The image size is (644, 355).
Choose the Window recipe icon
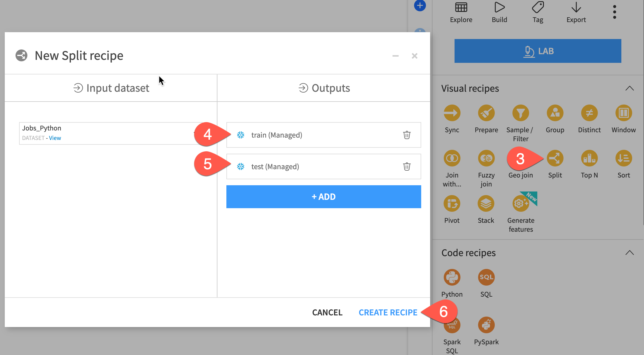(623, 113)
